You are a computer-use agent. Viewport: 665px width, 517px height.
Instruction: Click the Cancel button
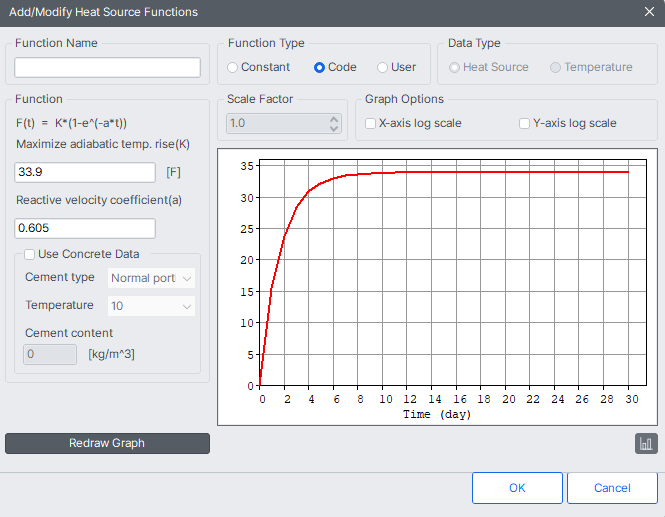tap(612, 488)
